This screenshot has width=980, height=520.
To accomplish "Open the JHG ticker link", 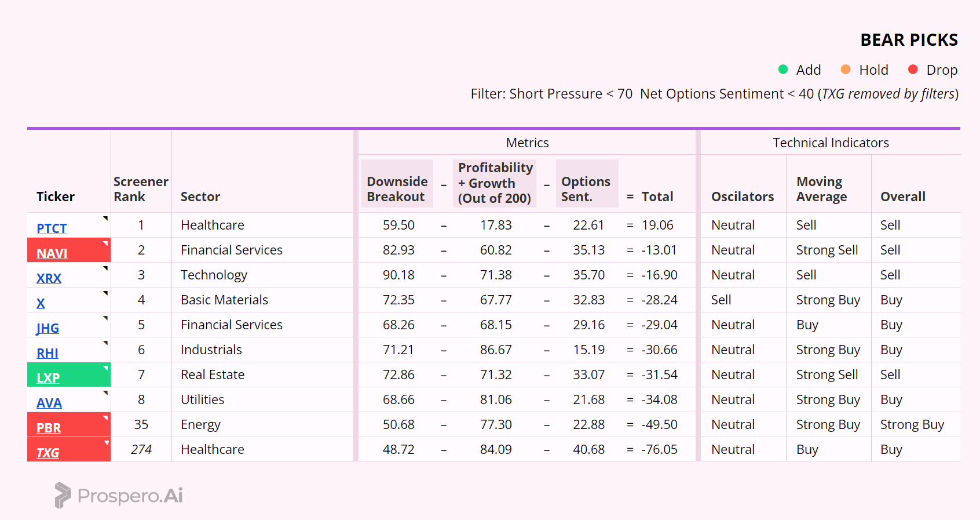I will 47,328.
